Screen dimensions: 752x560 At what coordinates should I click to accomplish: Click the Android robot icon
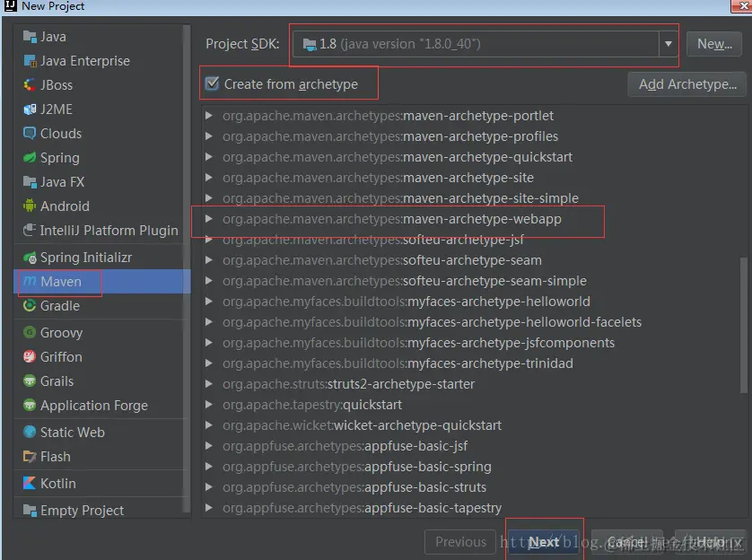point(30,206)
